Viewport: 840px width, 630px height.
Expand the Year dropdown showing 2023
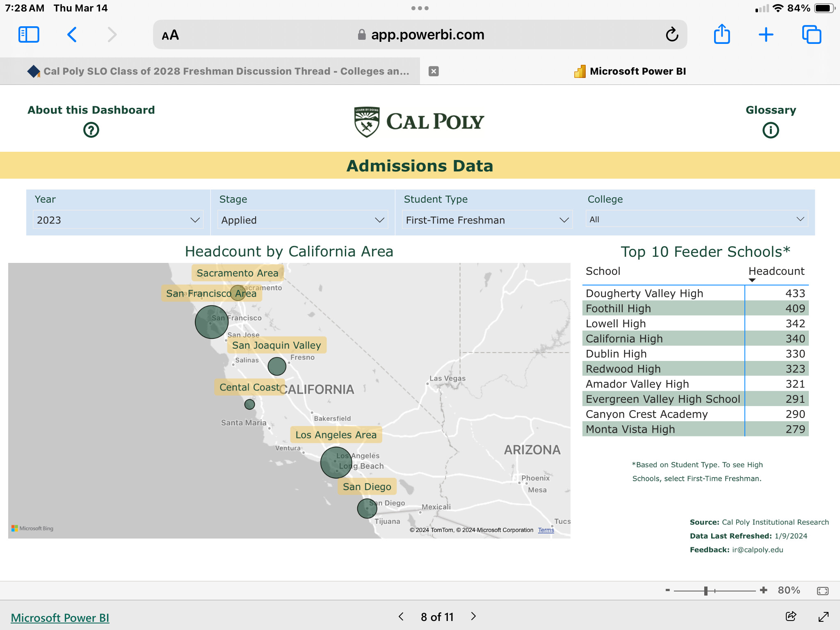click(118, 220)
